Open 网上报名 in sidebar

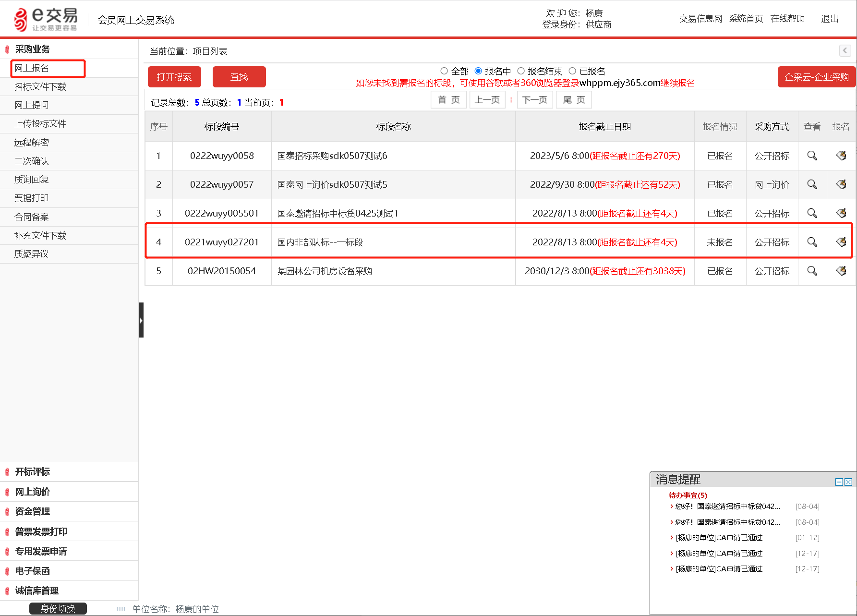coord(32,68)
